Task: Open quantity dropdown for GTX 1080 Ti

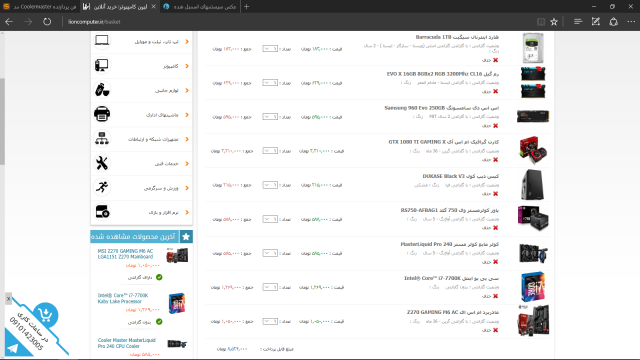Action: pos(270,151)
